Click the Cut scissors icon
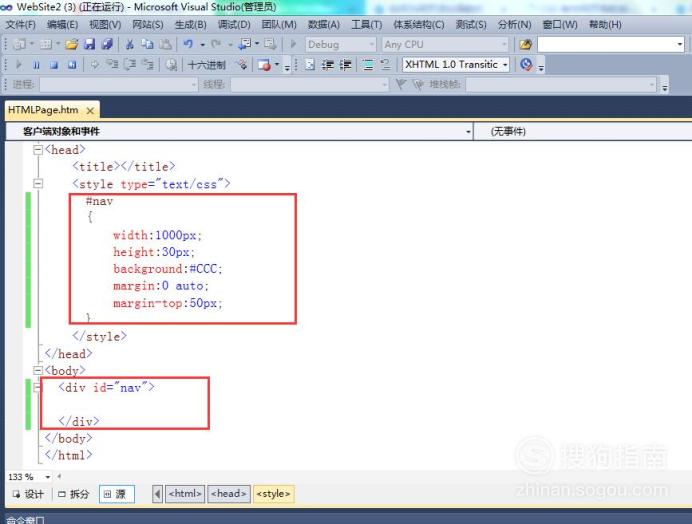This screenshot has width=692, height=524. tap(129, 44)
